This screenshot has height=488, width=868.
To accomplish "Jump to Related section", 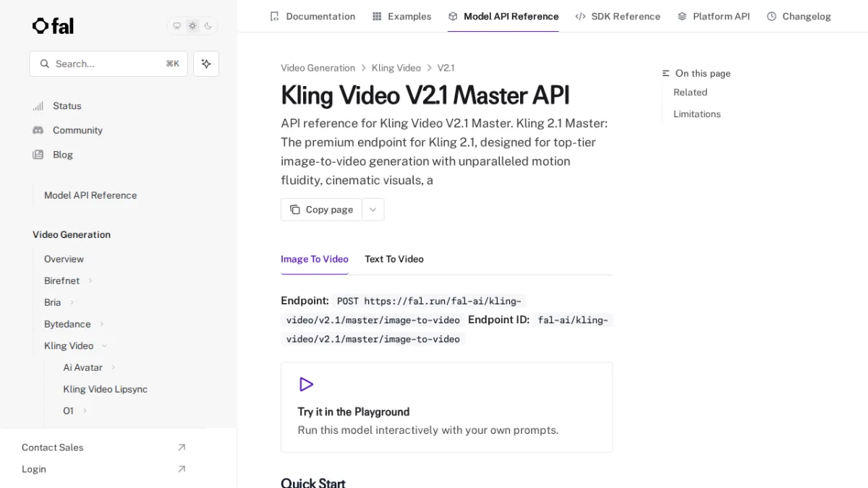I will pos(690,93).
